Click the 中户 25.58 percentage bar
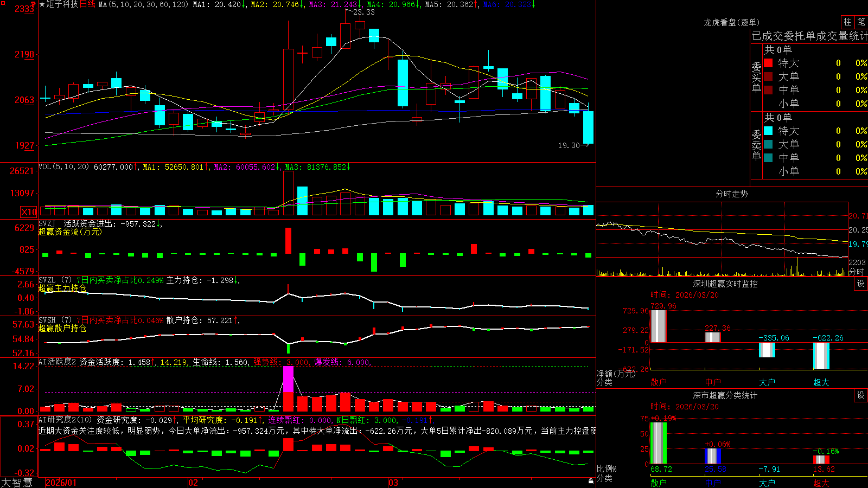The height and width of the screenshot is (488, 868). click(x=713, y=456)
